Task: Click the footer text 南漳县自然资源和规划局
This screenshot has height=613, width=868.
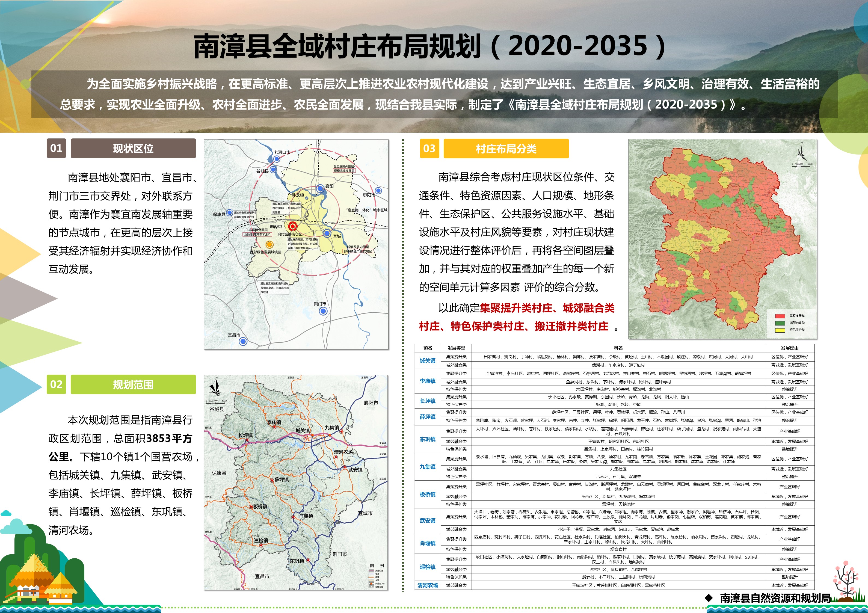Action: coord(775,598)
